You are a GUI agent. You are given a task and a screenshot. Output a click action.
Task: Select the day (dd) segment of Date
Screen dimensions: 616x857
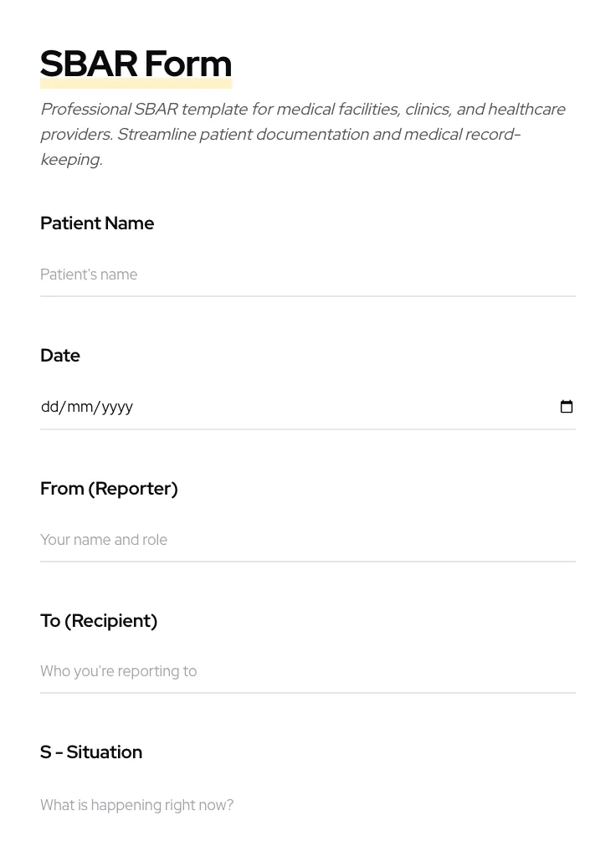click(x=49, y=407)
